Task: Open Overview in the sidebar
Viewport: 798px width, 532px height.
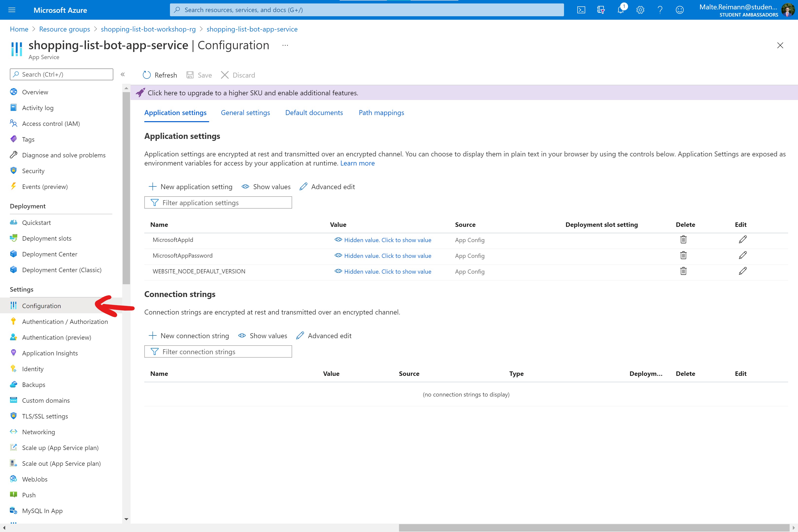Action: pos(35,92)
